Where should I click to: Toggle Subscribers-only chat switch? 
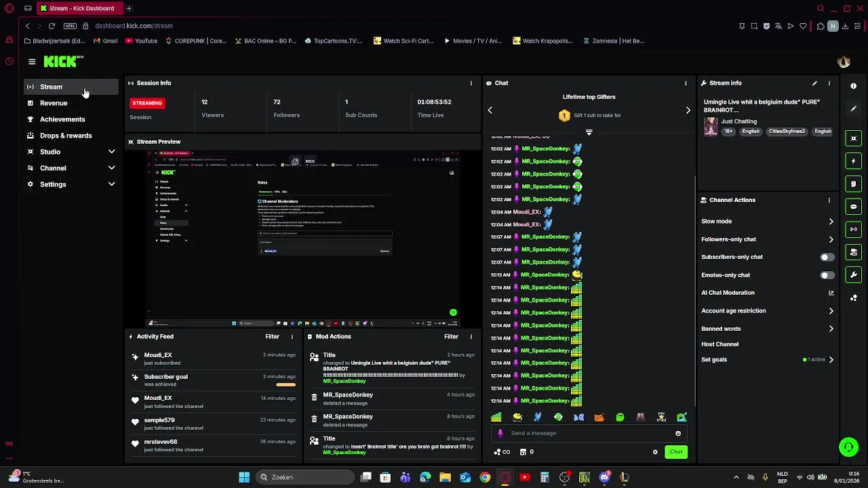[x=827, y=258]
